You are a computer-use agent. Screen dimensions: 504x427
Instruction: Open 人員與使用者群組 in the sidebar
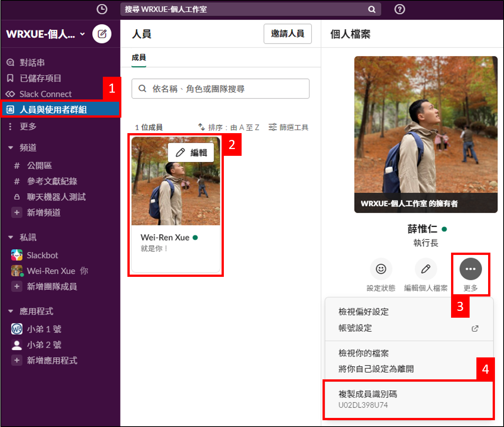coord(60,110)
